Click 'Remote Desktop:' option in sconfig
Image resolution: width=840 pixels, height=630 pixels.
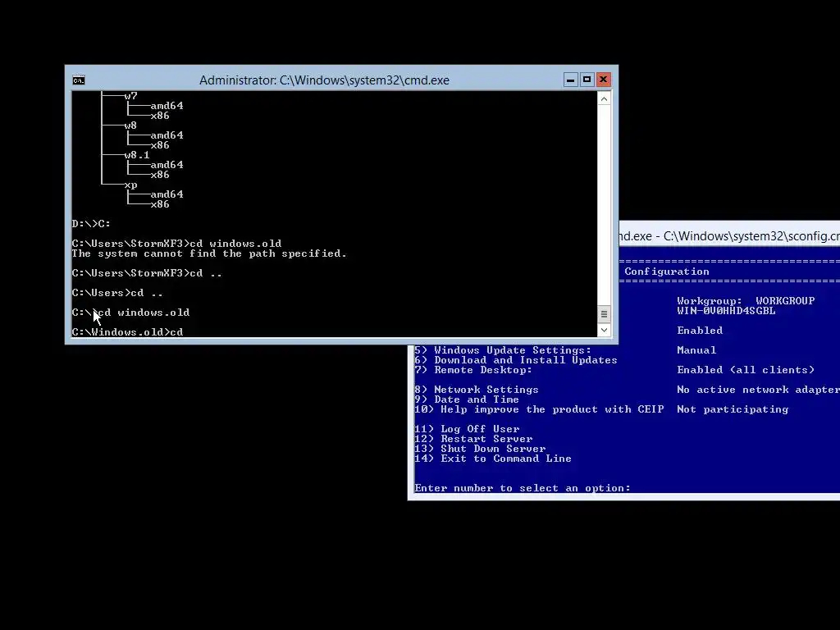[x=473, y=370]
